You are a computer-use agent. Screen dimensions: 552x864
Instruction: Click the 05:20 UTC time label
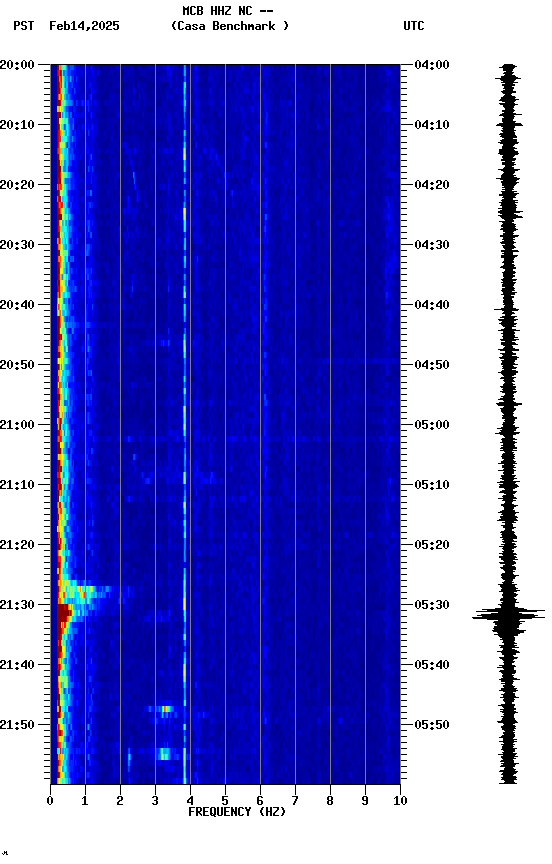(432, 545)
